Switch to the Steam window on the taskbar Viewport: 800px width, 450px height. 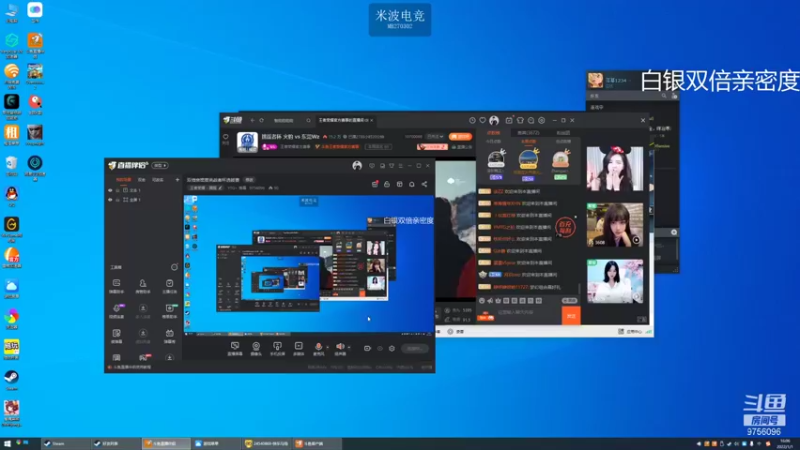pos(65,443)
